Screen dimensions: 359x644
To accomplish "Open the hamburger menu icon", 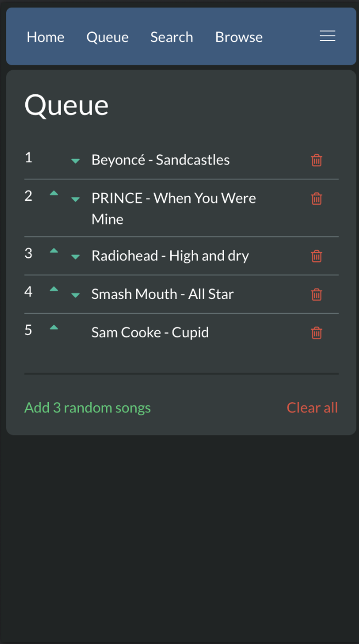I will (328, 36).
